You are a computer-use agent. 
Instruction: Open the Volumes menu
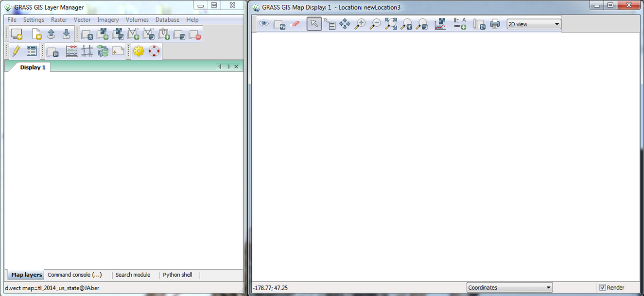137,20
